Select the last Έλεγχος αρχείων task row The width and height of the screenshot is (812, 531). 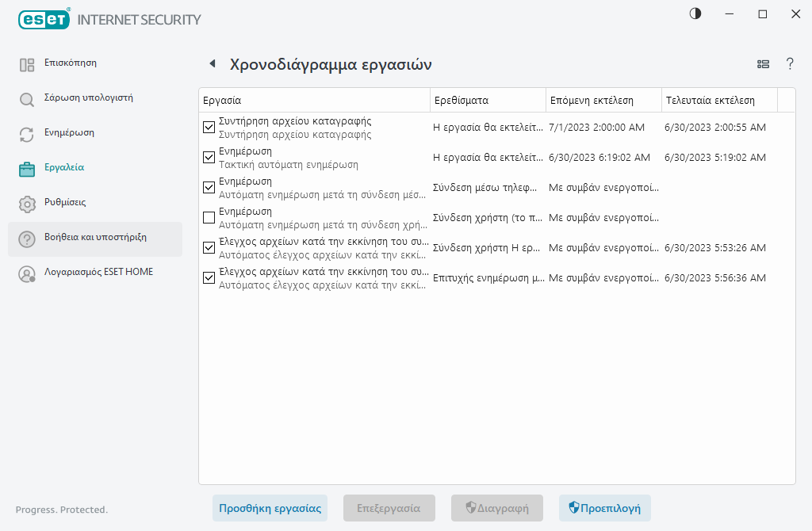tap(325, 278)
